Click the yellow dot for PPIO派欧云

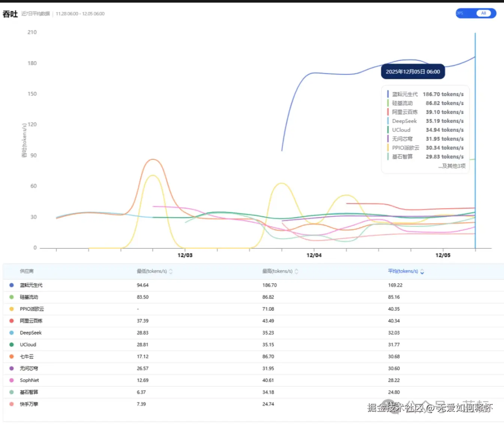click(x=12, y=309)
